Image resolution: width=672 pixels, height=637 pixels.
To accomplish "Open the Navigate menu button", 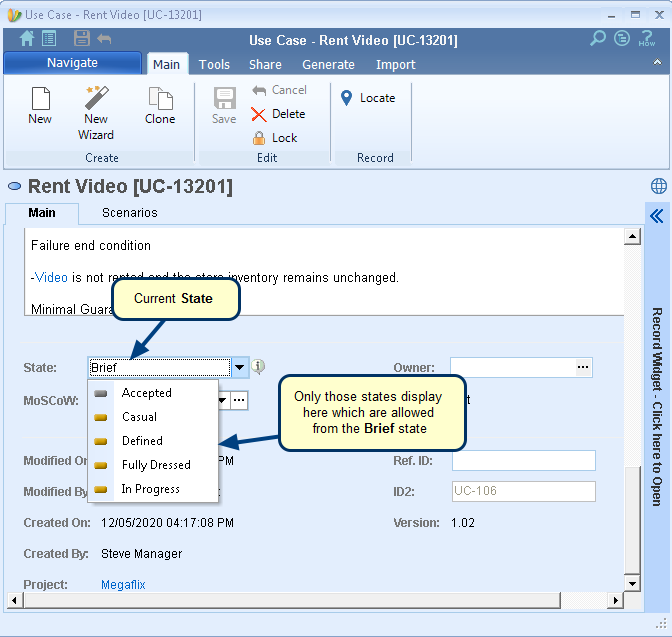I will [x=72, y=63].
